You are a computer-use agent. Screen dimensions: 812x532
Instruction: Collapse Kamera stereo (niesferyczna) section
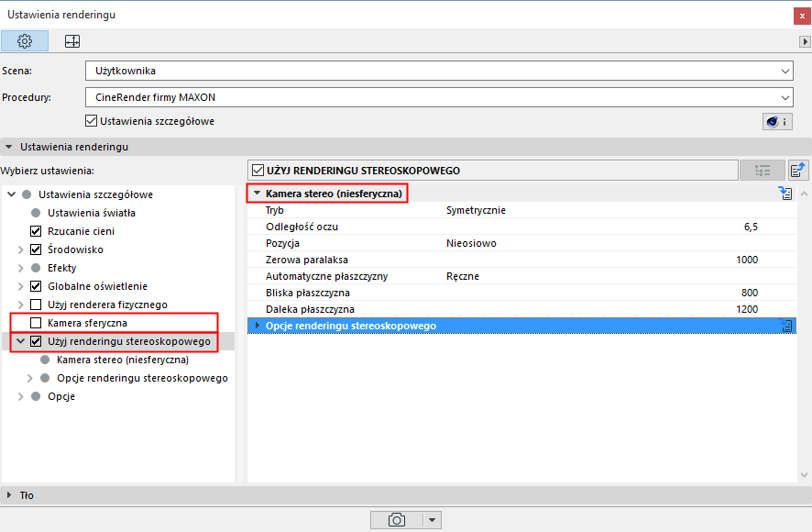[257, 194]
